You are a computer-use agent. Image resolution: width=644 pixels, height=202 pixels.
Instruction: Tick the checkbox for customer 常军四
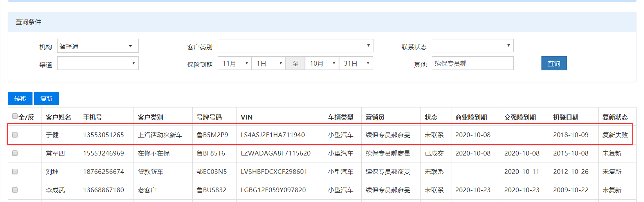tap(15, 153)
